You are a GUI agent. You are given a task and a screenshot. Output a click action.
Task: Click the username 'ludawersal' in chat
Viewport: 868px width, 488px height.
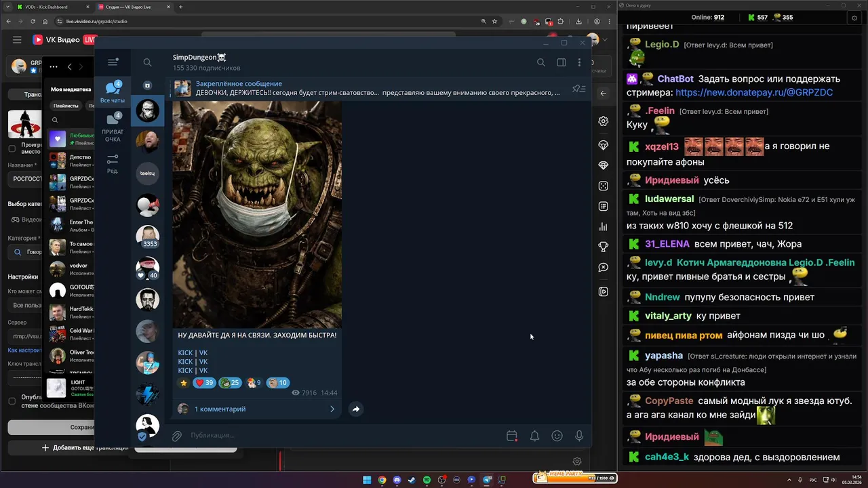[669, 199]
